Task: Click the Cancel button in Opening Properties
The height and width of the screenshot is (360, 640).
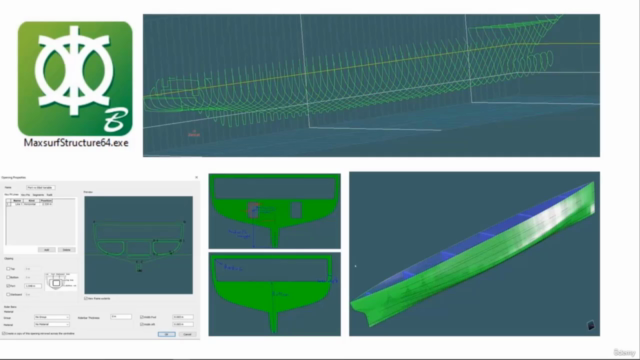Action: pyautogui.click(x=187, y=334)
